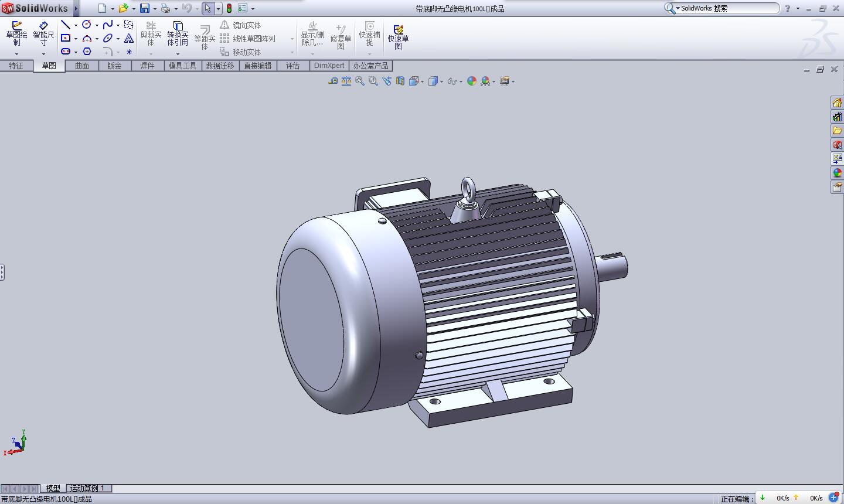844x504 pixels.
Task: Expand the Circle tool dropdown arrow
Action: [97, 25]
